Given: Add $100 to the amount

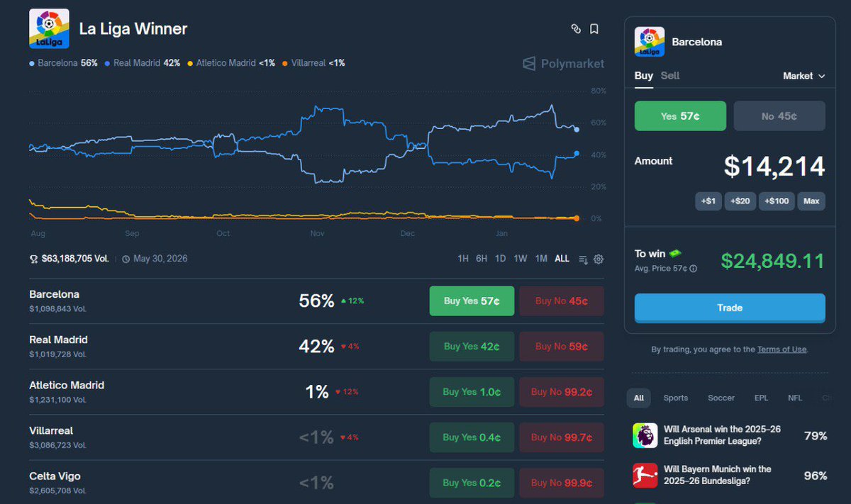Looking at the screenshot, I should coord(777,201).
